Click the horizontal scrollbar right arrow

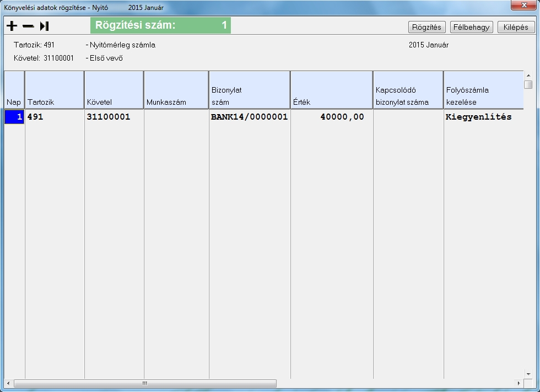click(518, 383)
